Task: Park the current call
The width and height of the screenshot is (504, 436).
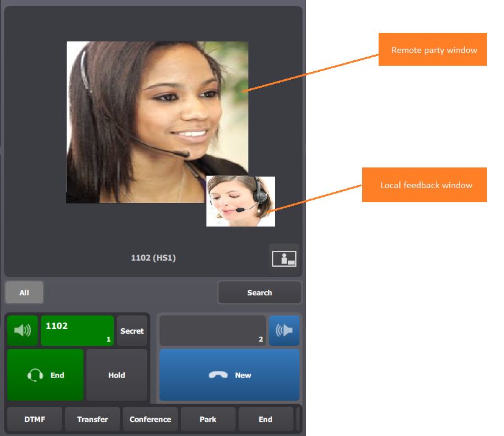Action: [208, 419]
